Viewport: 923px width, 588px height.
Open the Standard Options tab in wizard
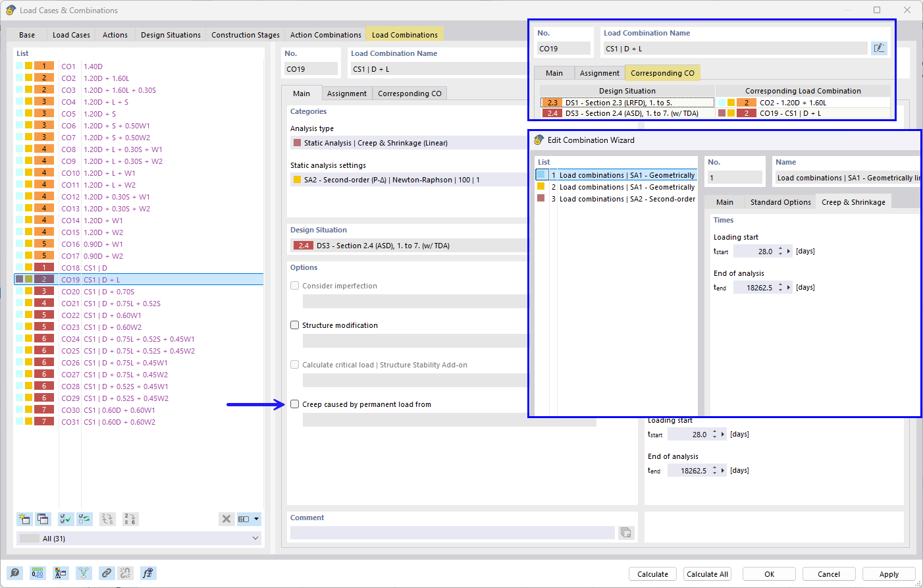pyautogui.click(x=781, y=202)
